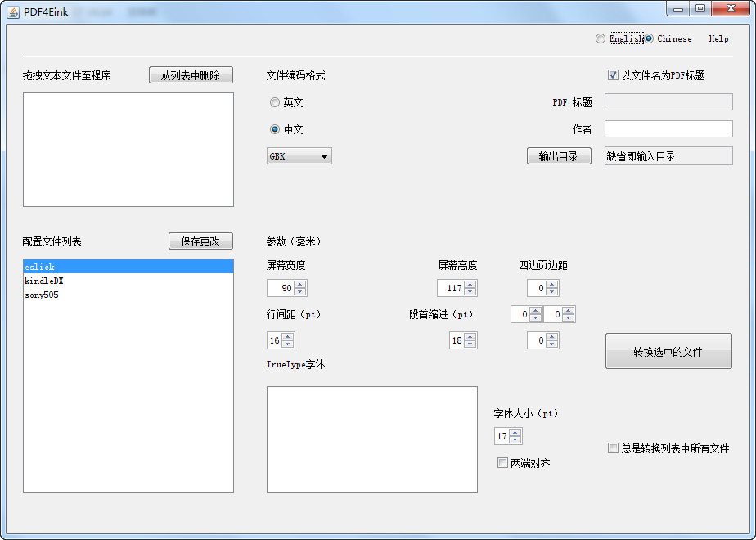
Task: Click the PDF 标题 input field
Action: [668, 102]
